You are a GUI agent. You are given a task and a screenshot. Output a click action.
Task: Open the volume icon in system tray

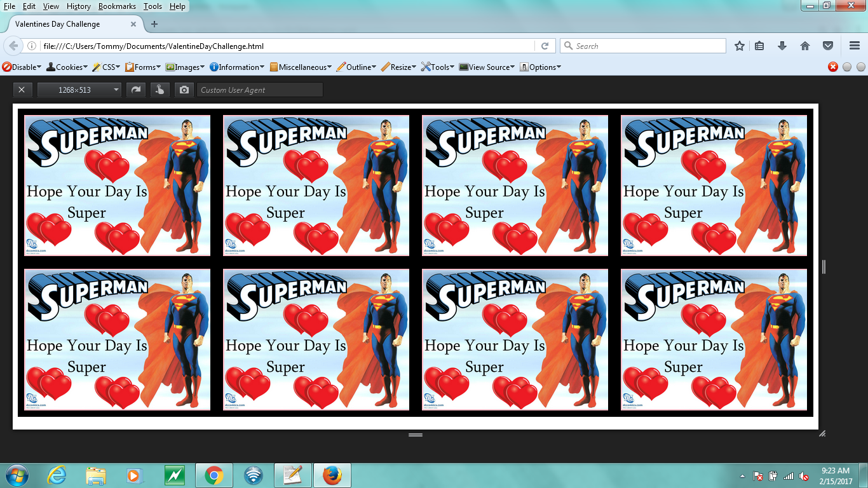(x=804, y=476)
